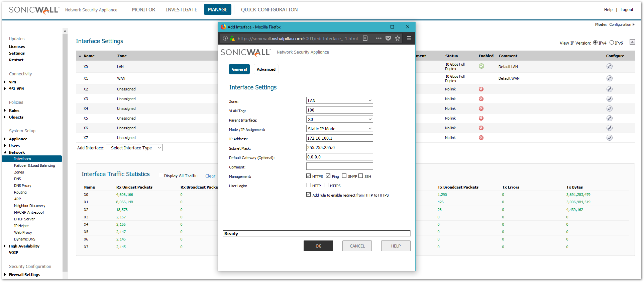Click the OK button
Viewport: 644px width, 282px height.
318,246
